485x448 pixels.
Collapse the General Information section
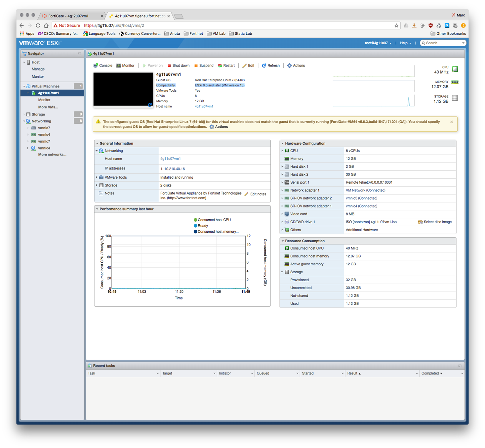pyautogui.click(x=97, y=143)
